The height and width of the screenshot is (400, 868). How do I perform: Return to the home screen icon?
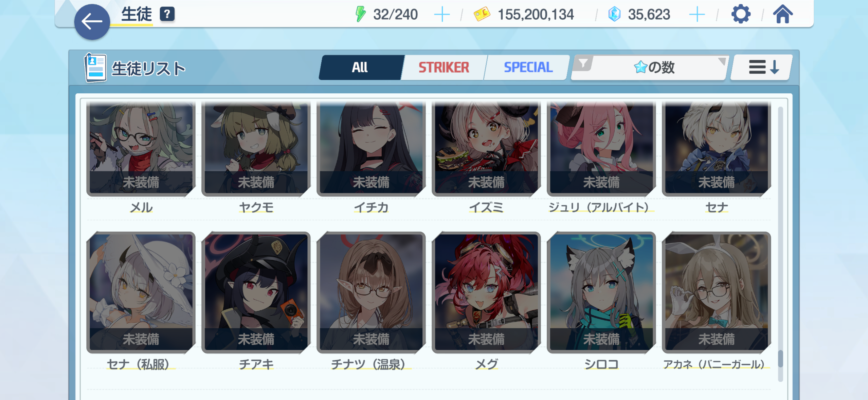tap(783, 14)
